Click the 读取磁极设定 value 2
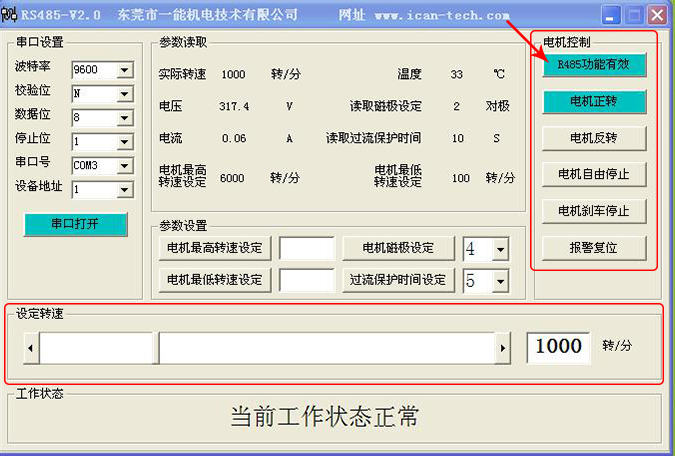The height and width of the screenshot is (456, 675). (x=456, y=106)
